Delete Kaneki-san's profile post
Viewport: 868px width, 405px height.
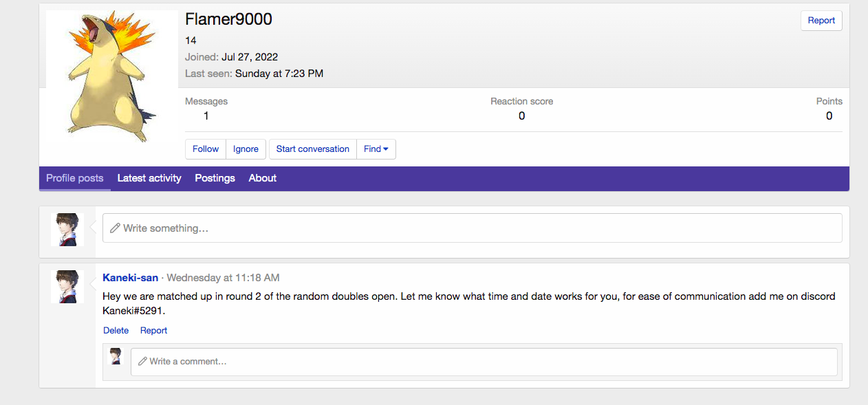(116, 331)
